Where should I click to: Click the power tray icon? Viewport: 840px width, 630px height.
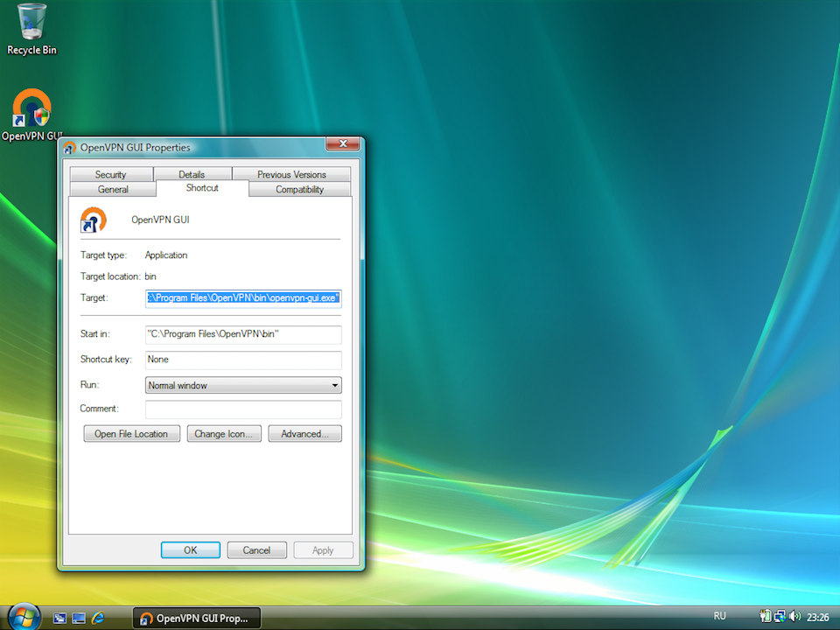pos(765,617)
